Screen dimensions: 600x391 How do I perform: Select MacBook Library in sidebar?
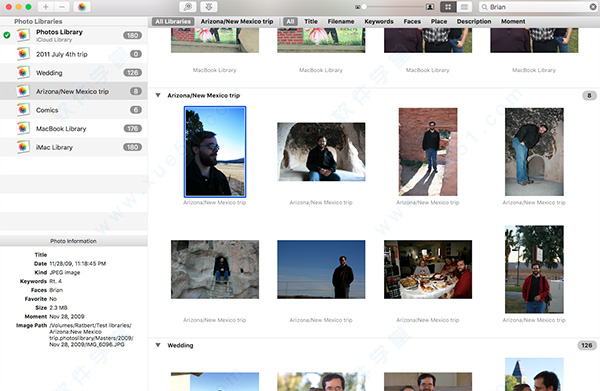(73, 129)
